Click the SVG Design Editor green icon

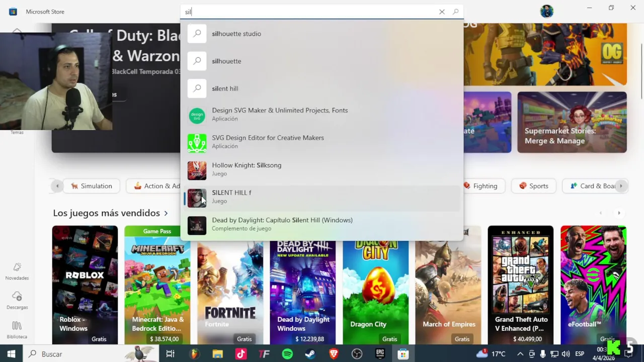coord(197,143)
